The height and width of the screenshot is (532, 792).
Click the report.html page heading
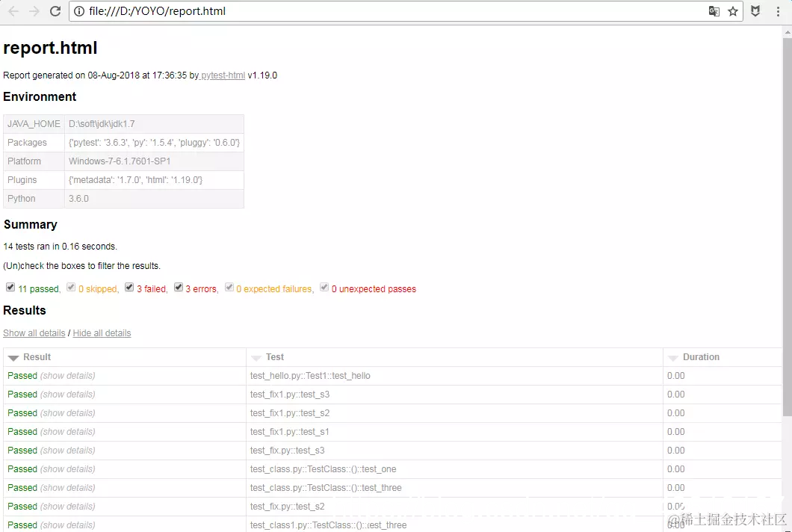[50, 48]
